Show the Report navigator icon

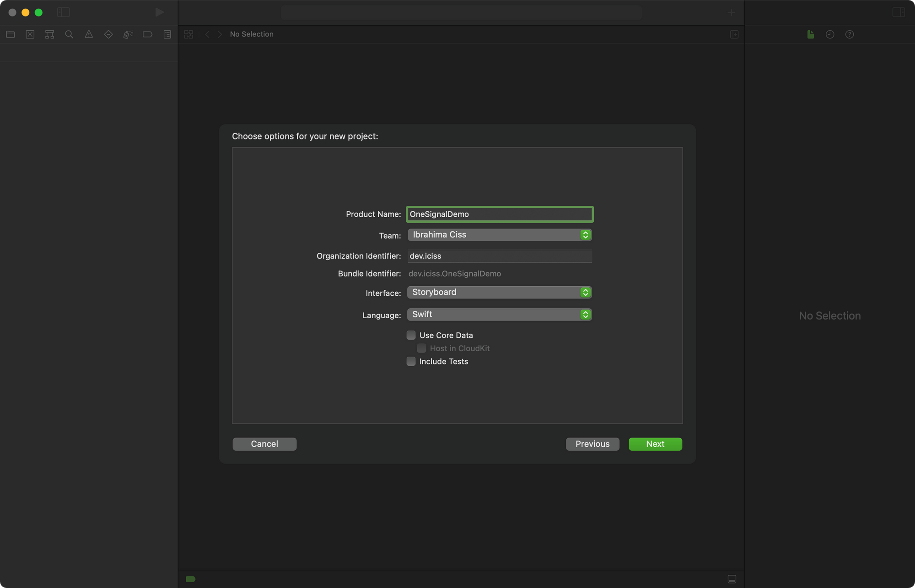click(x=167, y=34)
